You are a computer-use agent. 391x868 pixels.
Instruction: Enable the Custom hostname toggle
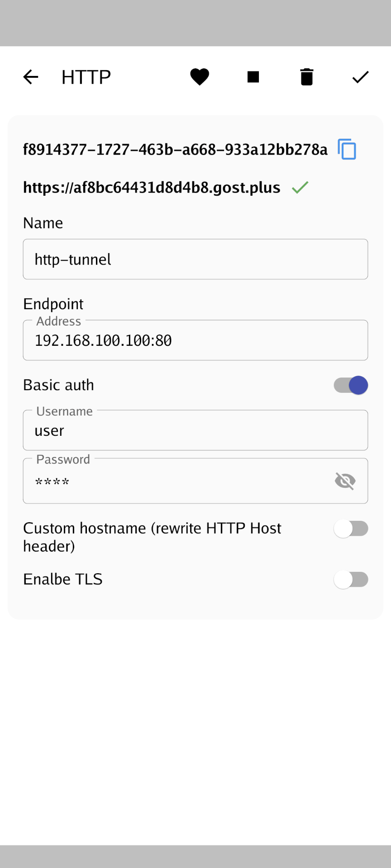click(351, 528)
